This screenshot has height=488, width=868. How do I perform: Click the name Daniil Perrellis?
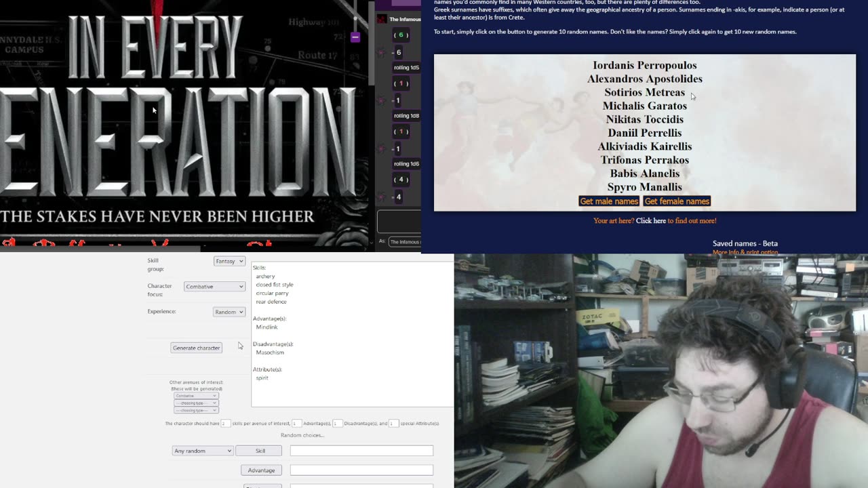pos(645,133)
